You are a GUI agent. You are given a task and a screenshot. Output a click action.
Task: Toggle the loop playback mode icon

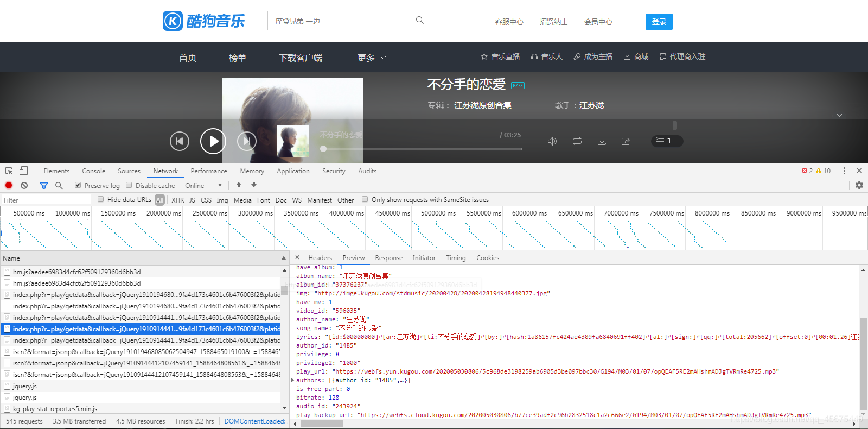point(577,141)
